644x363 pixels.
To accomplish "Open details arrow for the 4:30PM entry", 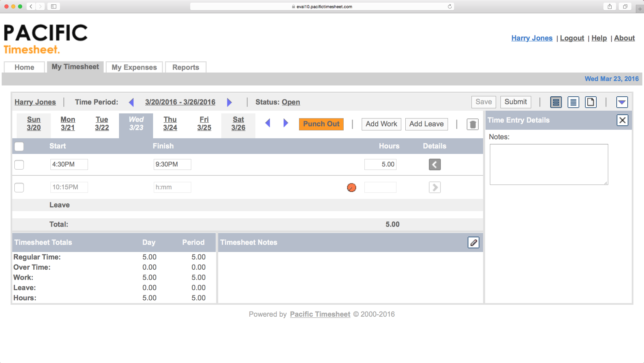I will 434,164.
